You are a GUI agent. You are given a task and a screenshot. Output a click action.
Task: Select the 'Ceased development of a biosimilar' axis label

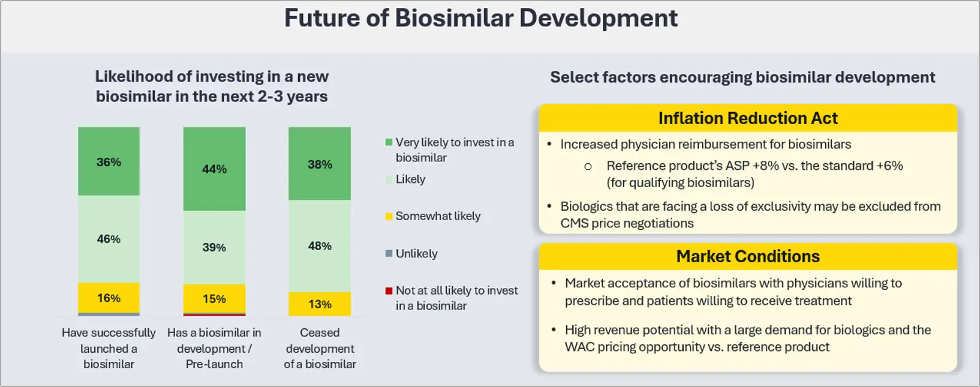pos(320,348)
